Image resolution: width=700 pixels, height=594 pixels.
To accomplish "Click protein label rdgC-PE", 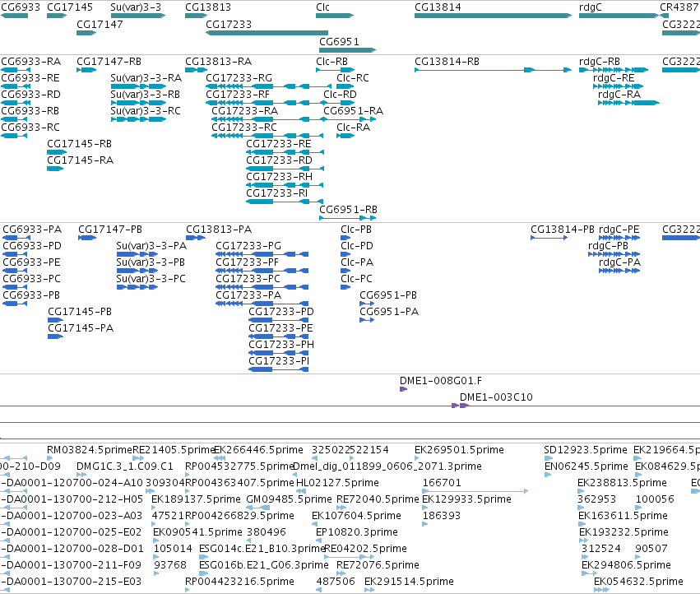I will point(619,230).
